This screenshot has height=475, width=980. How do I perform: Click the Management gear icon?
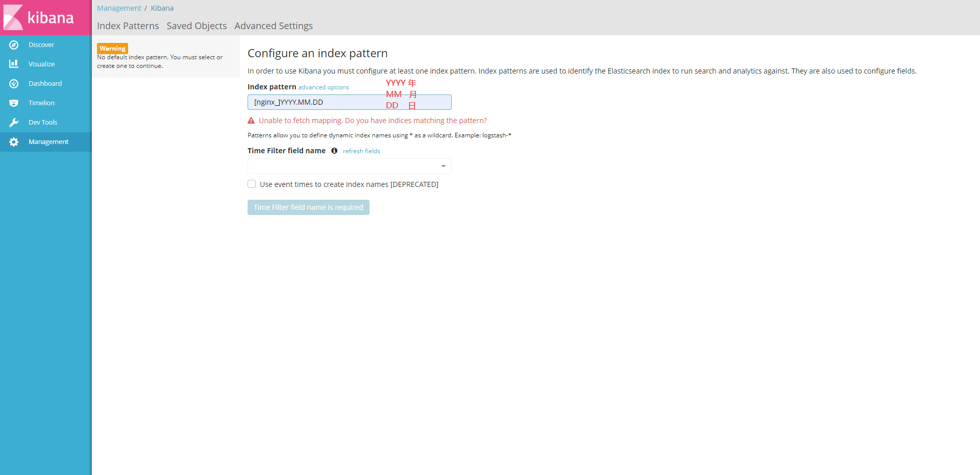(14, 142)
